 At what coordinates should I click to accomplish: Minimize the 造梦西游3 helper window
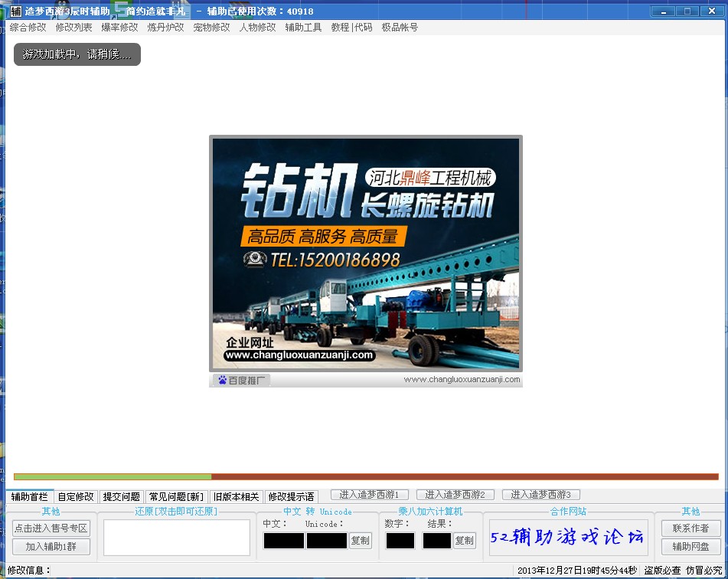[664, 11]
